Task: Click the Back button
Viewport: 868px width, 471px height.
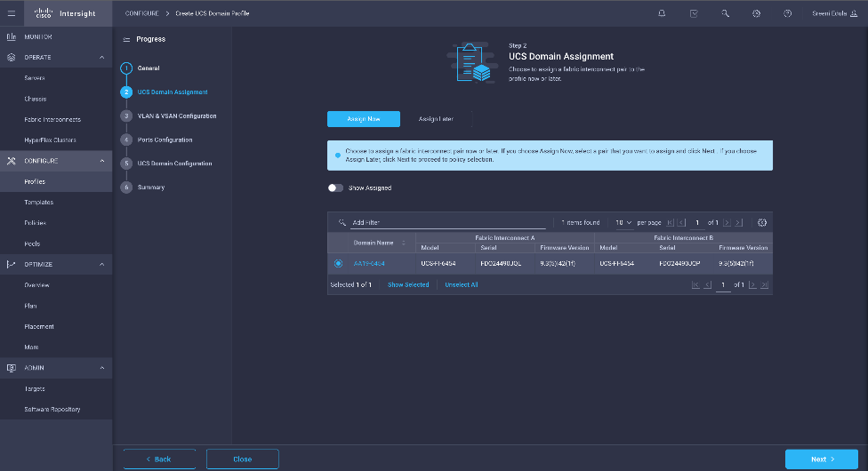Action: (x=159, y=459)
